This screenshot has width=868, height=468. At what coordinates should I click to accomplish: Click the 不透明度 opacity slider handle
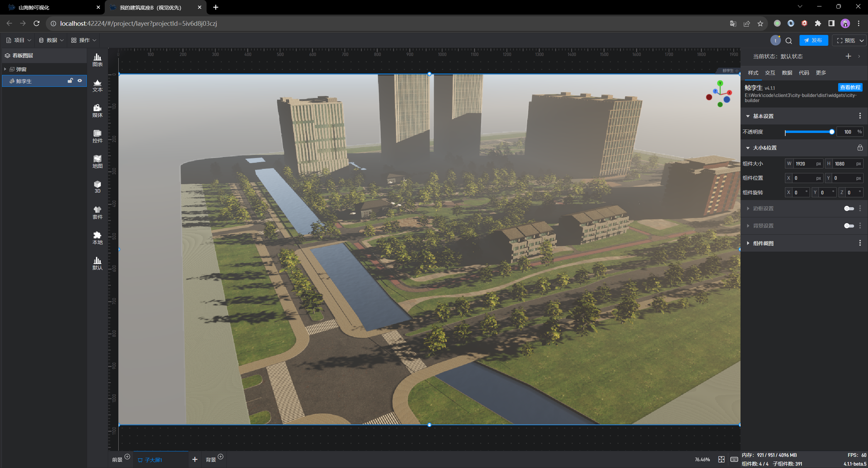click(831, 132)
